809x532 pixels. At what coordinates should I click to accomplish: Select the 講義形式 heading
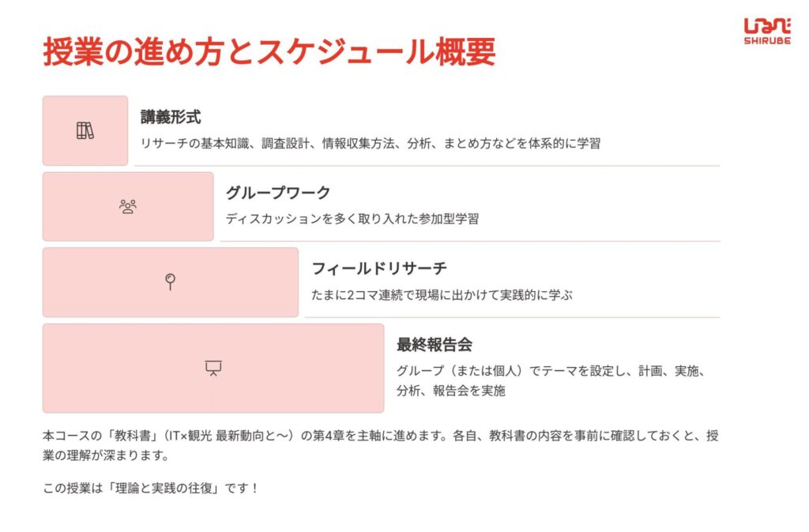pos(171,117)
